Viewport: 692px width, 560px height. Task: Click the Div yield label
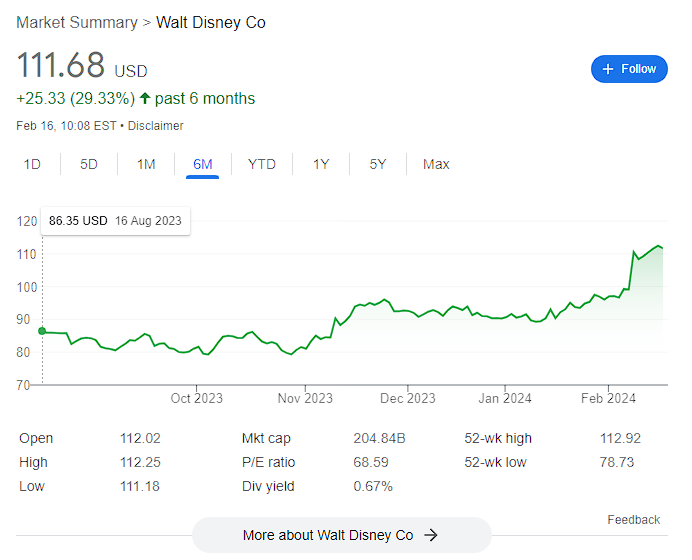coord(268,486)
